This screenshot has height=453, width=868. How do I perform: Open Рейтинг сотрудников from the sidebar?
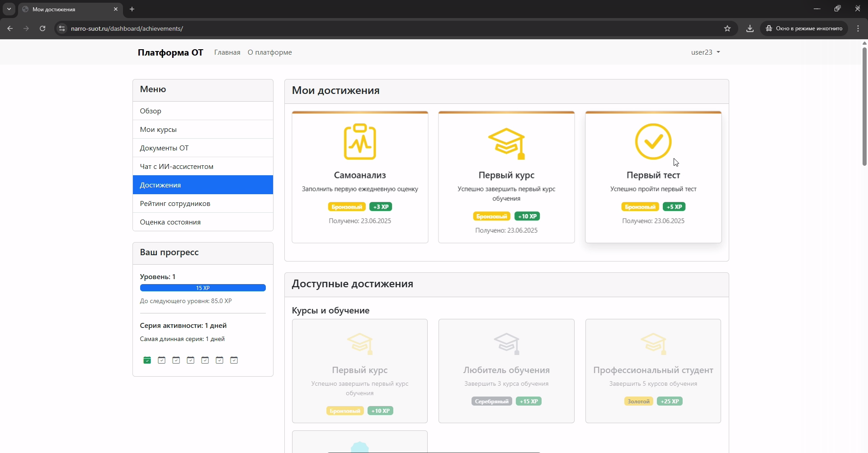[x=175, y=203]
